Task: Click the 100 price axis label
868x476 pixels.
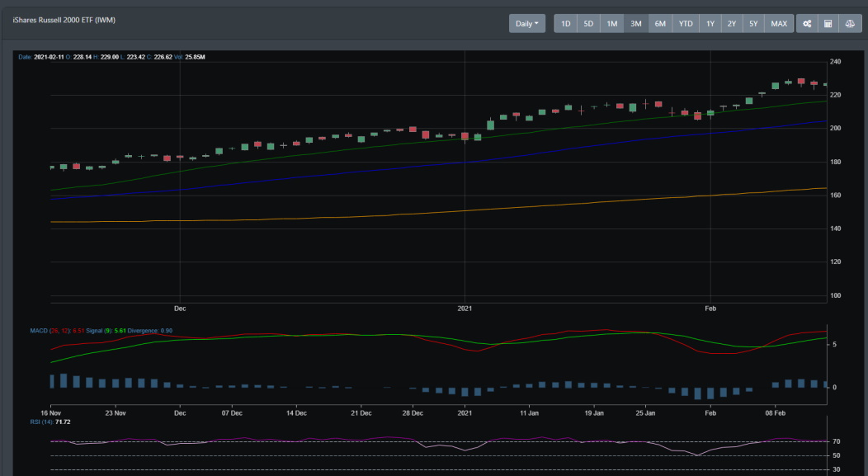Action: (835, 295)
